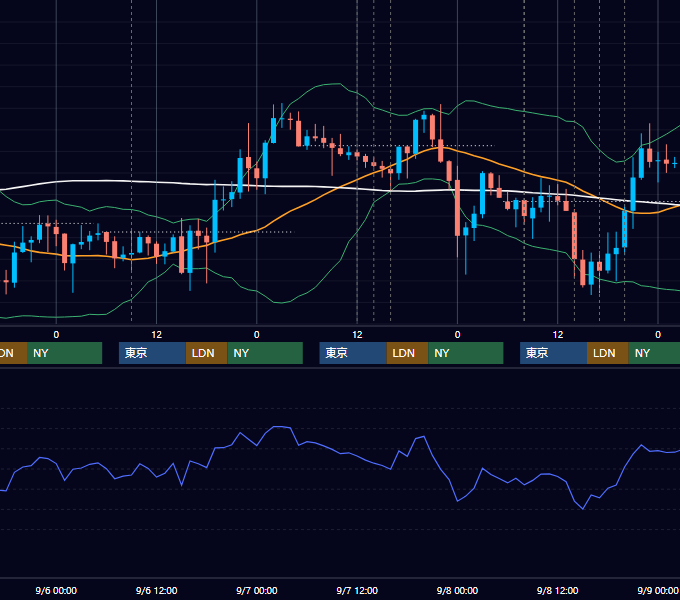
Task: Click the 9/6 12:00 date label
Action: pyautogui.click(x=157, y=590)
